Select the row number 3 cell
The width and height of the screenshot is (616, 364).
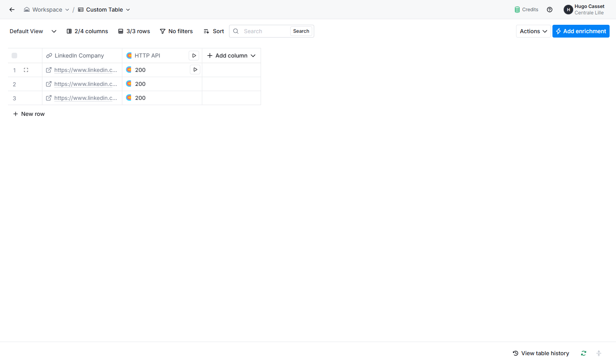(x=14, y=98)
